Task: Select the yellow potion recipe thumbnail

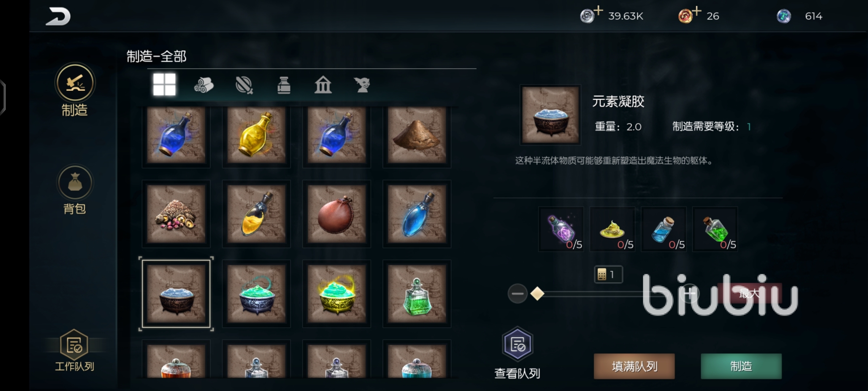Action: click(x=256, y=134)
